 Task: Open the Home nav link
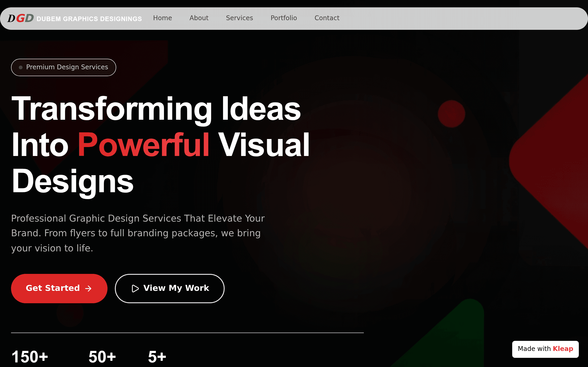pyautogui.click(x=163, y=18)
